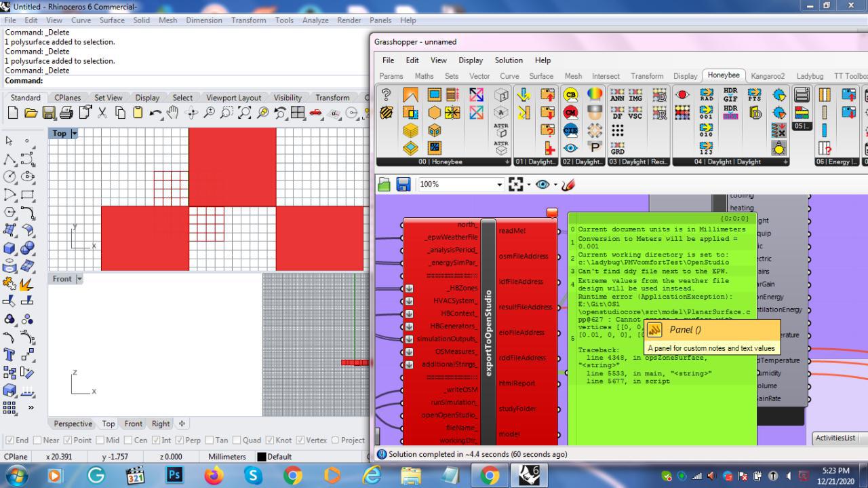Image resolution: width=868 pixels, height=488 pixels.
Task: Click the Cut scissors icon in Rhino
Action: tap(102, 113)
